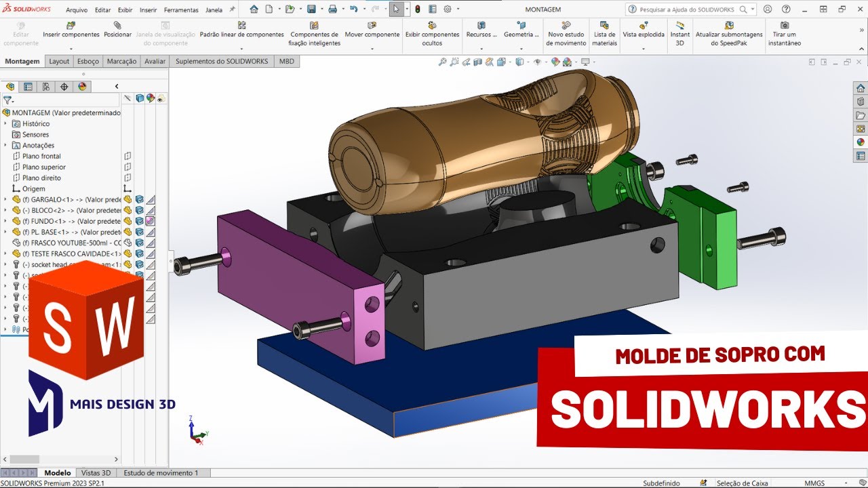Open the login user icon
Screen dimensions: 868x488
pos(768,9)
